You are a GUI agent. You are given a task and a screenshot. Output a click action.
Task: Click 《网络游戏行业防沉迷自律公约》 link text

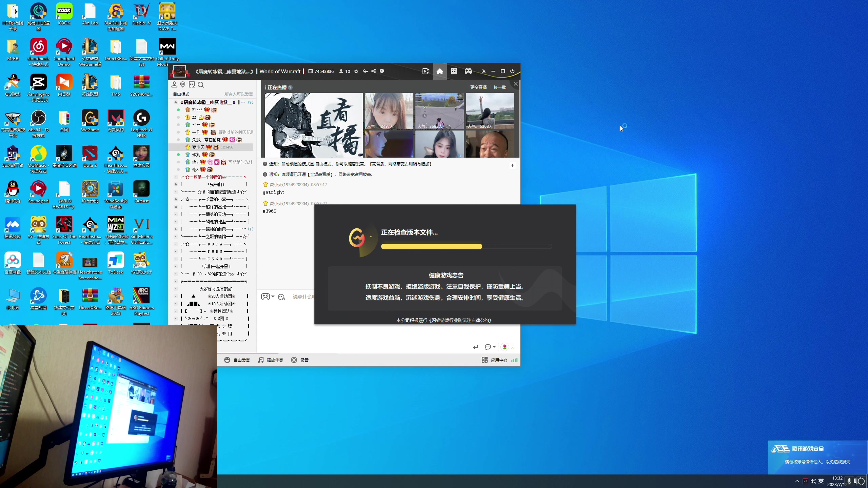tap(460, 320)
